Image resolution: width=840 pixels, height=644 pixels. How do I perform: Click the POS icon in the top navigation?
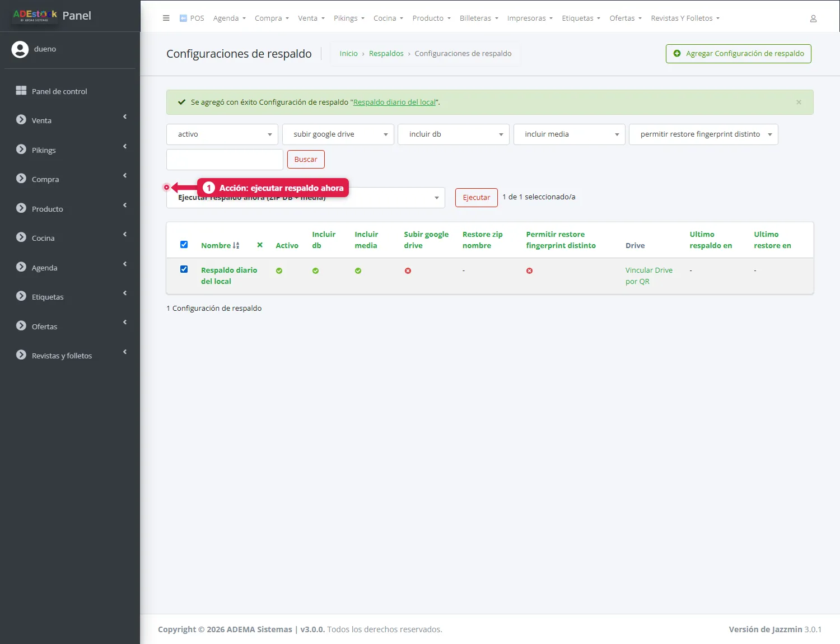pos(183,18)
